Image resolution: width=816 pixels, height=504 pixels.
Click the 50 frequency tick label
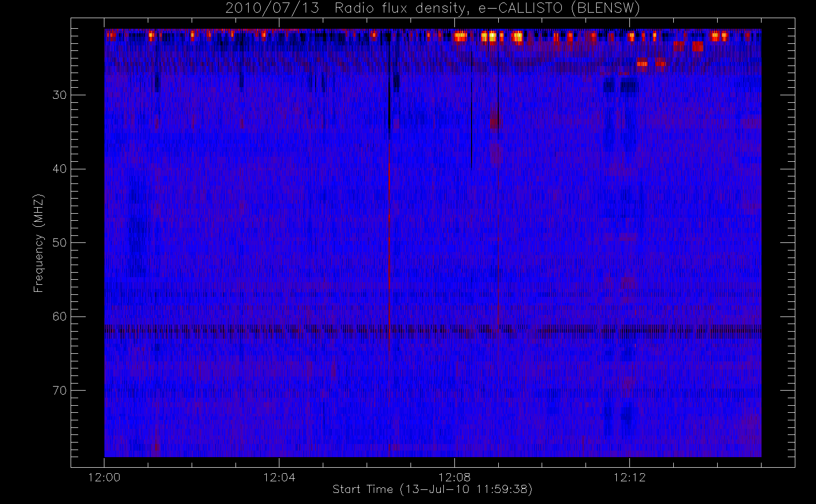(60, 243)
